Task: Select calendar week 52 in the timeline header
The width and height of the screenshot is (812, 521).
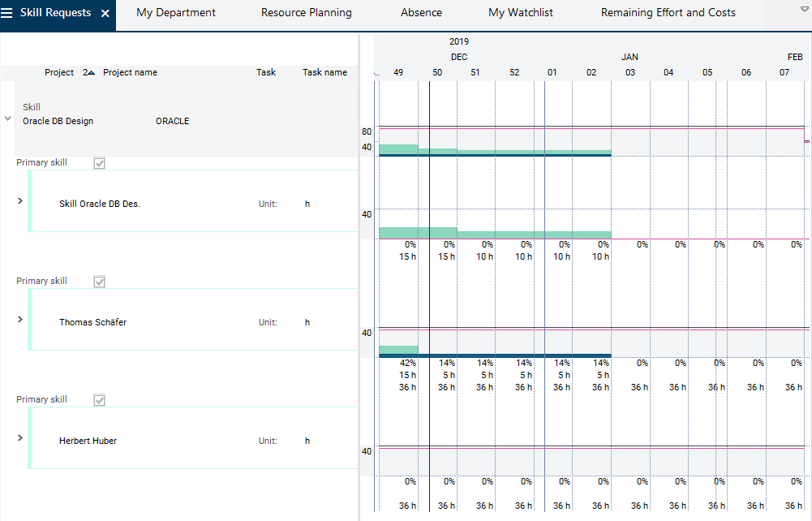Action: 514,72
